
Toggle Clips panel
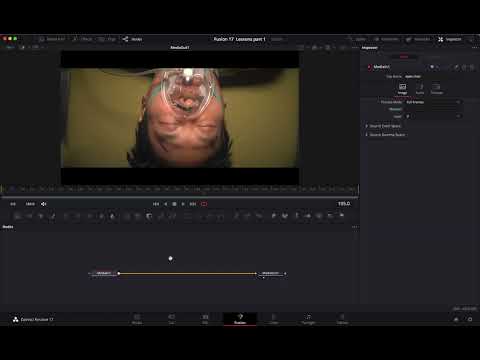(108, 39)
